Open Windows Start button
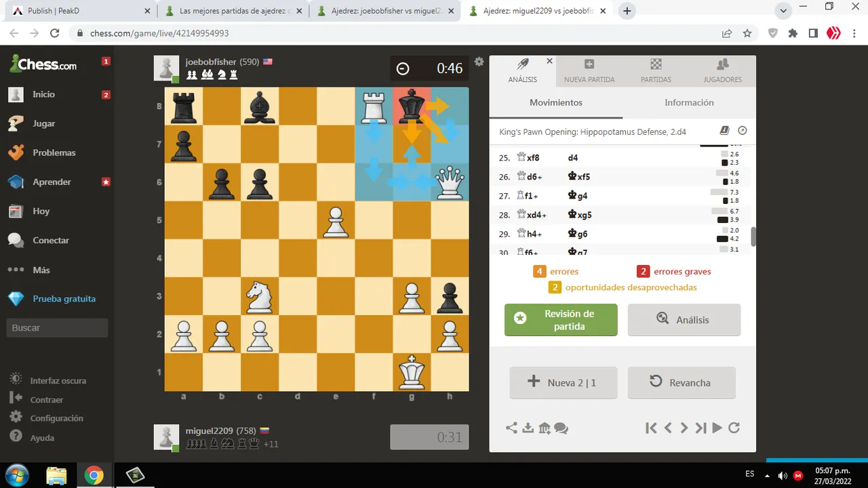 coord(16,474)
